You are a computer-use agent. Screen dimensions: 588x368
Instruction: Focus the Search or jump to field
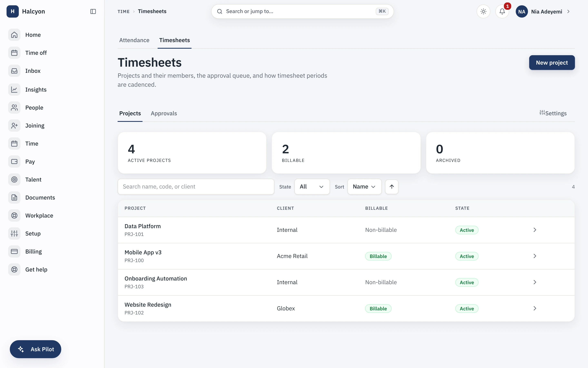(x=302, y=11)
